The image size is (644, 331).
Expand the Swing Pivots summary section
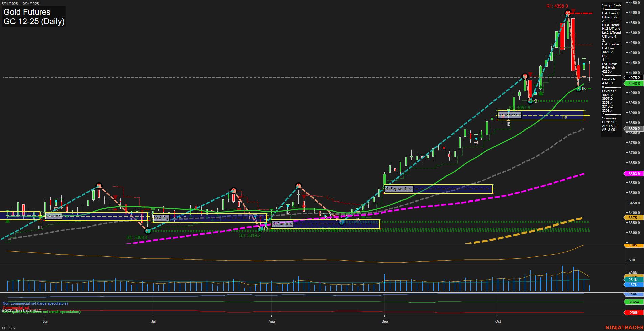[x=611, y=5]
